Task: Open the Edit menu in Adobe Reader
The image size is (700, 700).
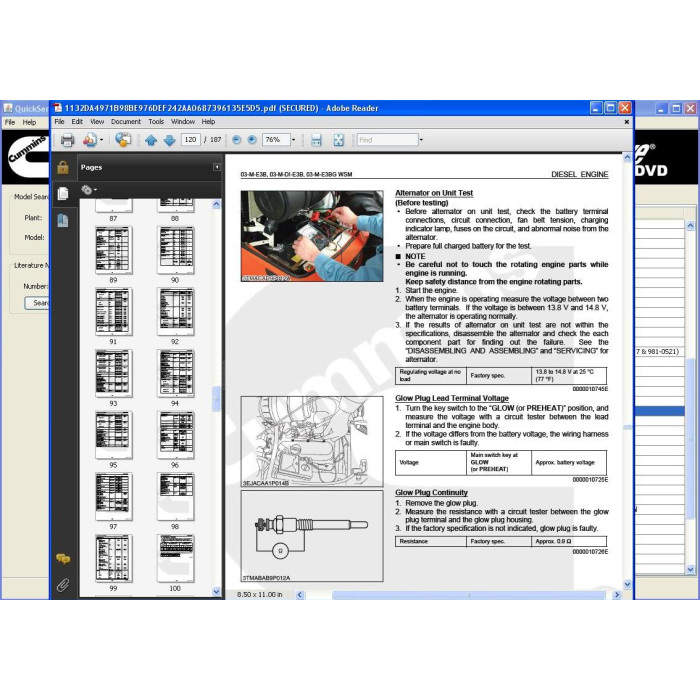Action: point(77,121)
